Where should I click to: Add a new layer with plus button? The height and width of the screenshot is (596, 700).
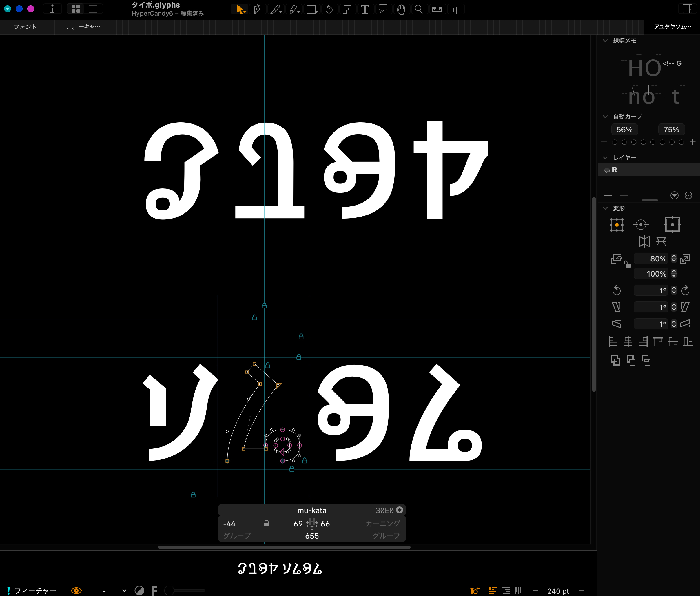[x=608, y=195]
